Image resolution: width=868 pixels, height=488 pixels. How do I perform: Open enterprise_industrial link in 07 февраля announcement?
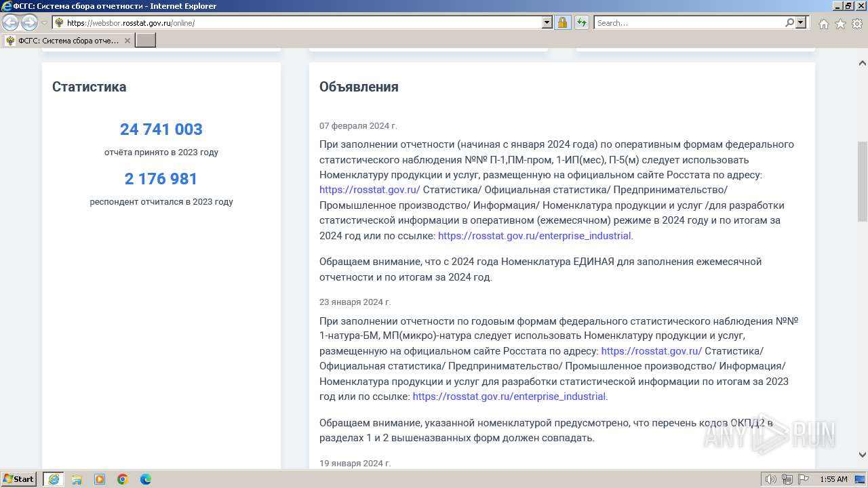tap(534, 236)
